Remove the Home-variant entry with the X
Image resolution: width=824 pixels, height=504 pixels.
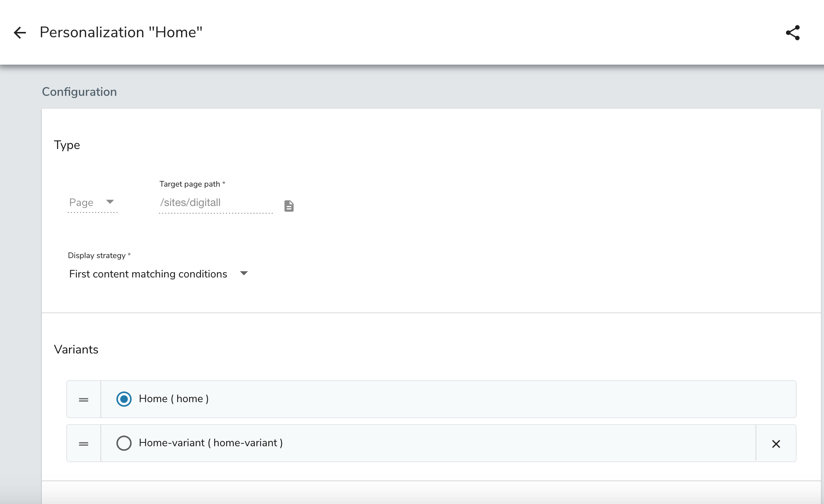point(776,443)
